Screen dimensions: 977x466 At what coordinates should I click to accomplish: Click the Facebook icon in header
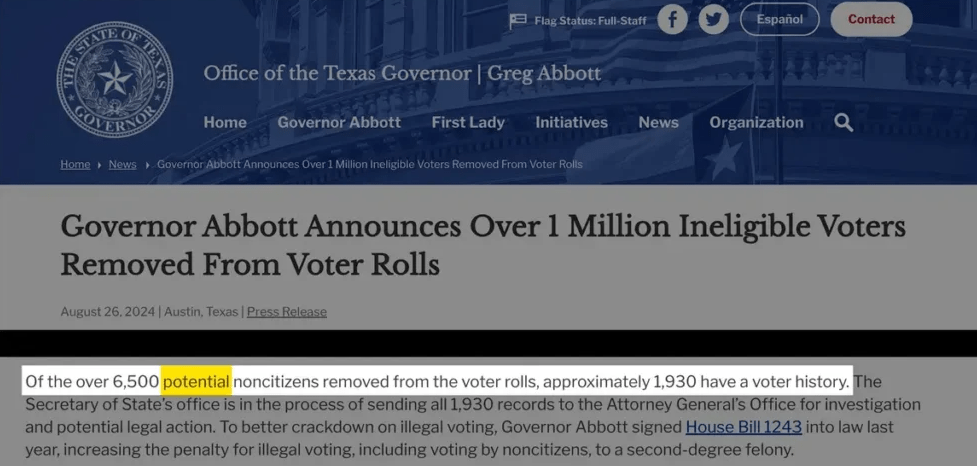(672, 20)
